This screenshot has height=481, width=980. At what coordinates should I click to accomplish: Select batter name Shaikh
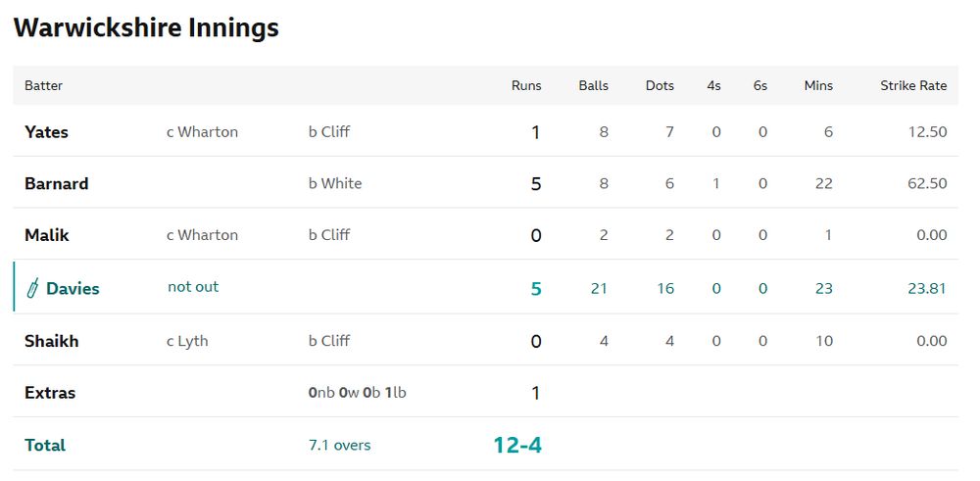tap(52, 341)
